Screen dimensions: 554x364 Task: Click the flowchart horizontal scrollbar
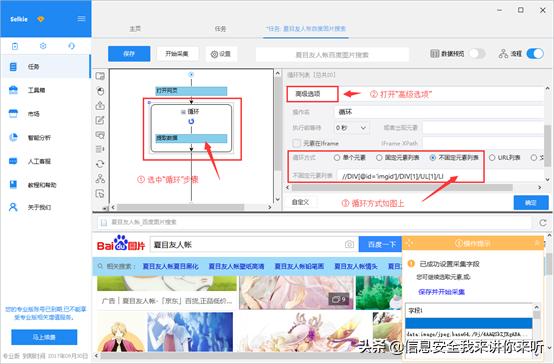pos(181,207)
